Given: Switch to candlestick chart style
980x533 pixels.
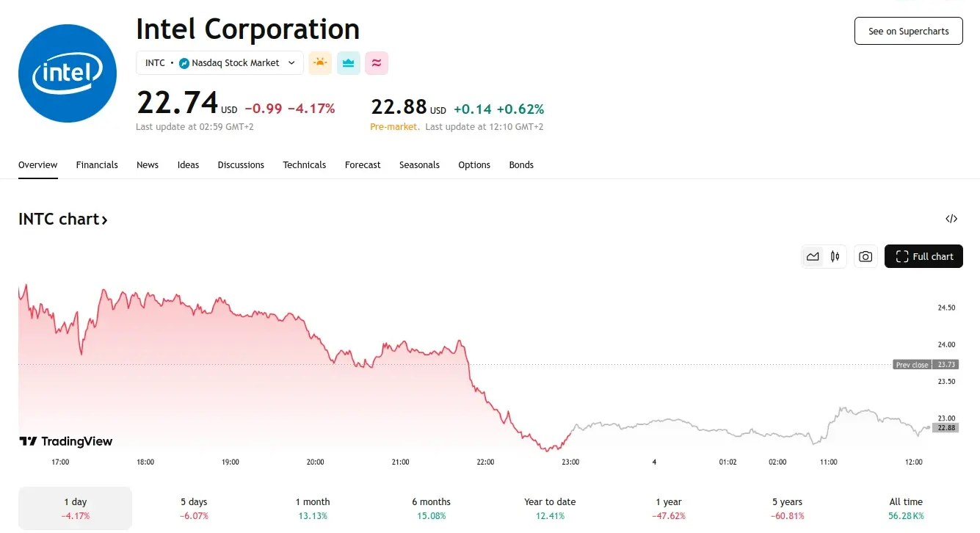Looking at the screenshot, I should [x=835, y=256].
